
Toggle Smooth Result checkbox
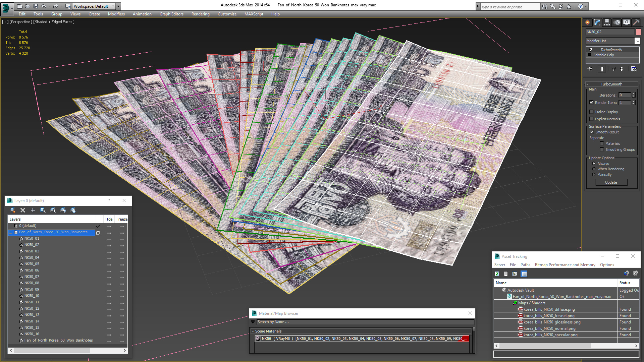[x=592, y=132]
